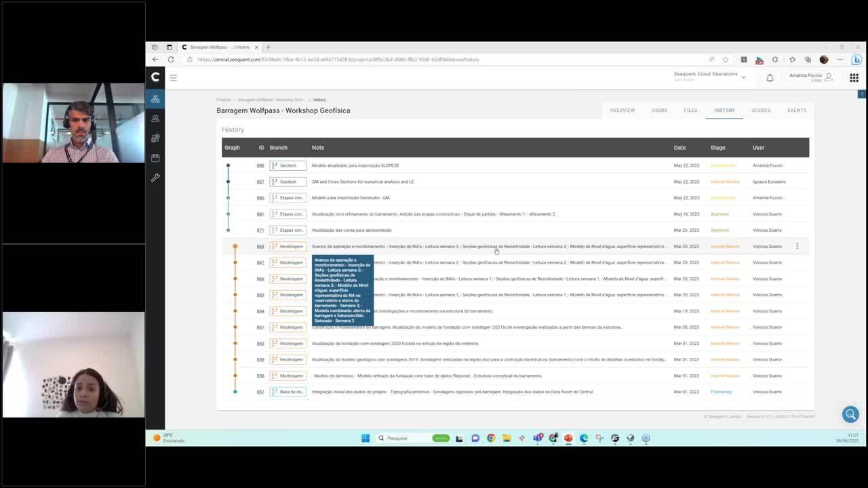Screen dimensions: 868x488
Task: Open the Amanda Fuccio user menu
Action: coord(811,77)
